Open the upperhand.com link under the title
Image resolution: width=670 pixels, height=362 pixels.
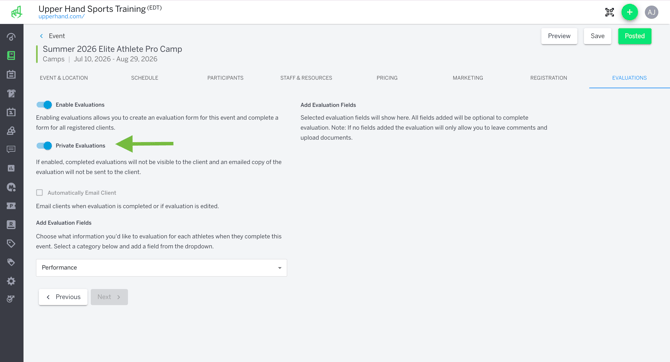click(62, 17)
